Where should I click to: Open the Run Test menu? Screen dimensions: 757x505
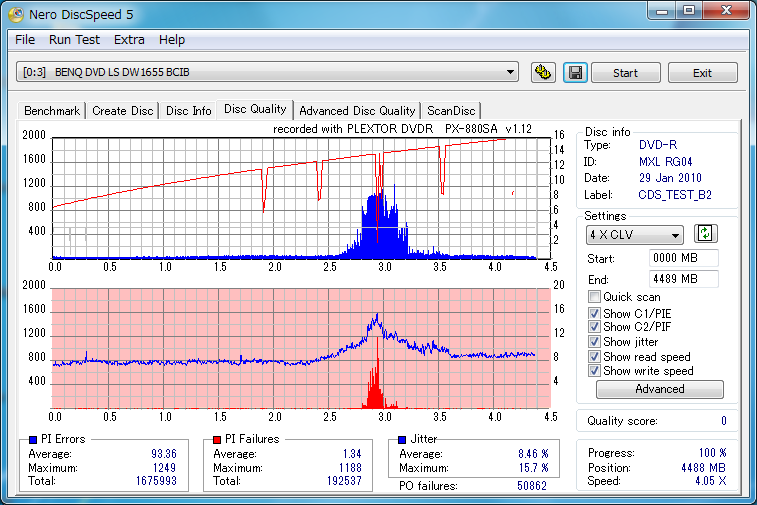[x=74, y=39]
